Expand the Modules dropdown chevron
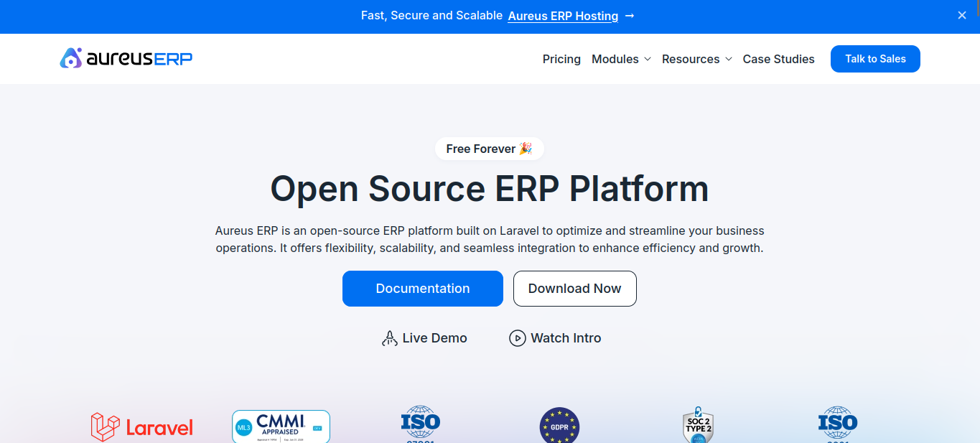The image size is (980, 443). 647,59
